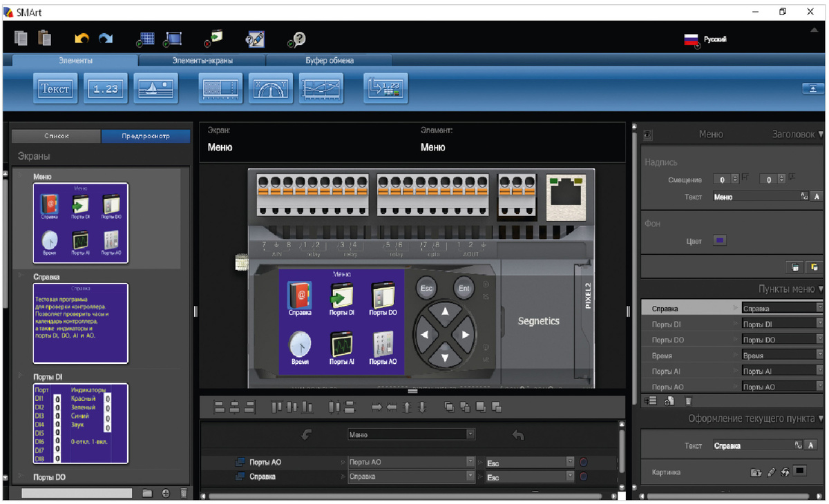Add a 1.23 numeric element
This screenshot has height=504, width=829.
point(106,88)
